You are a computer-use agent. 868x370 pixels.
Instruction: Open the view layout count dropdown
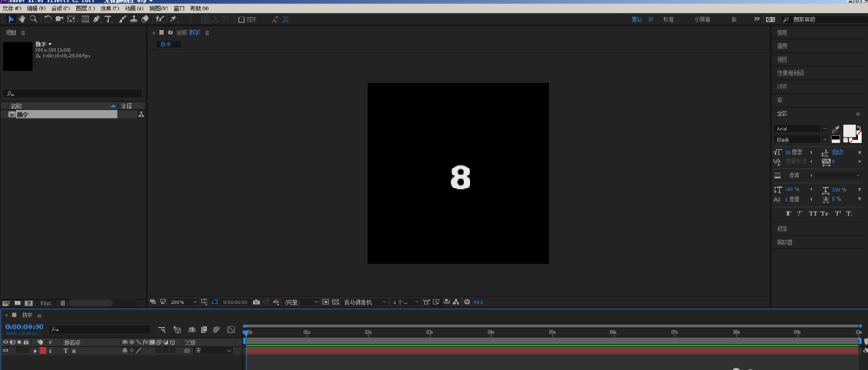(x=405, y=302)
